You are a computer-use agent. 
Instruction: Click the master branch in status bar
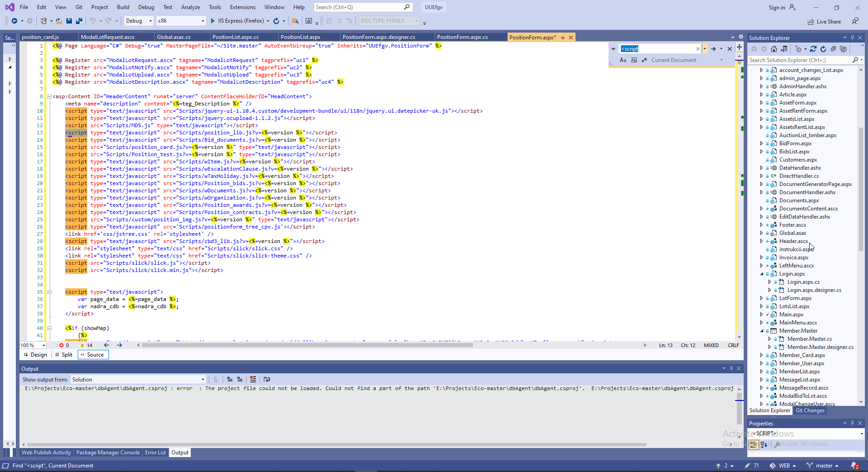(x=822, y=466)
